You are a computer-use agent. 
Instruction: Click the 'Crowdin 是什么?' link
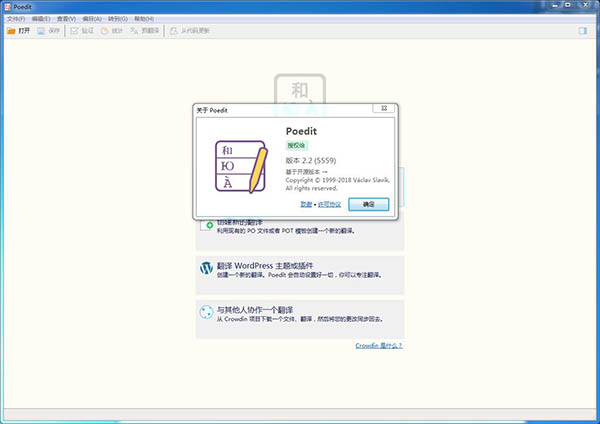point(379,345)
